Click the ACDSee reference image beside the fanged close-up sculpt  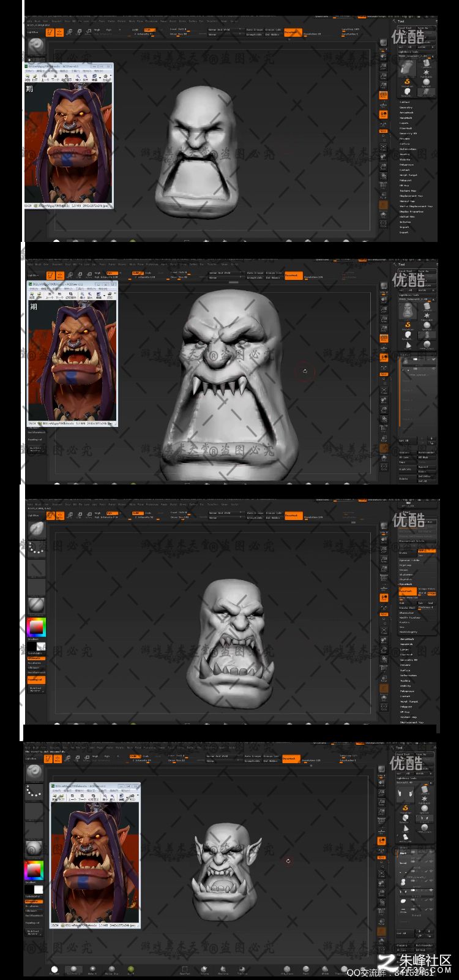(x=72, y=360)
